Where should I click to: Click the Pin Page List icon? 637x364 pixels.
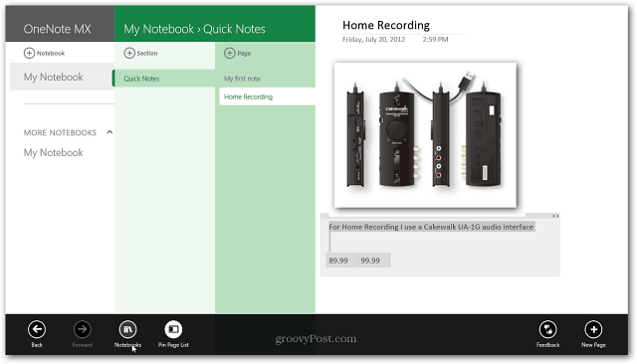[173, 329]
